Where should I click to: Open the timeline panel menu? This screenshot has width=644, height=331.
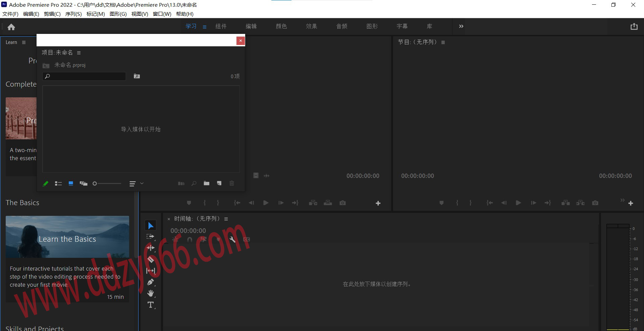[226, 219]
